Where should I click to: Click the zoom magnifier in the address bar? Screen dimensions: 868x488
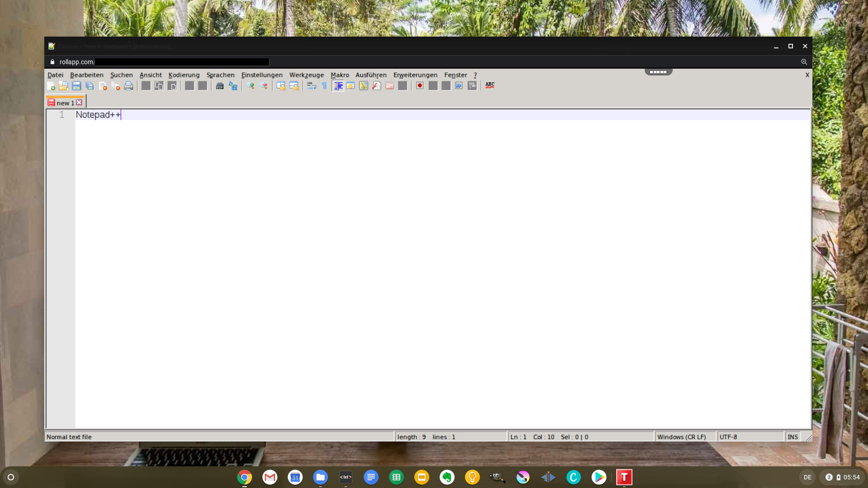click(804, 62)
